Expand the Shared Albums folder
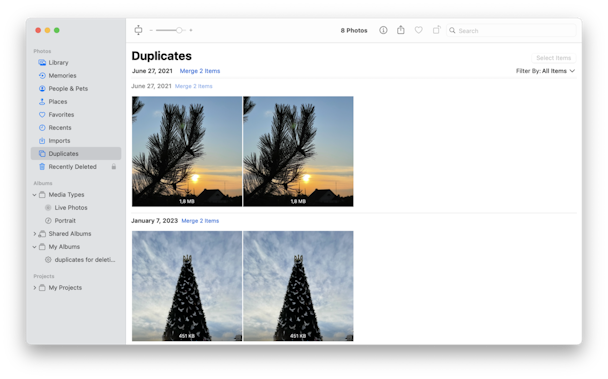 coord(35,234)
